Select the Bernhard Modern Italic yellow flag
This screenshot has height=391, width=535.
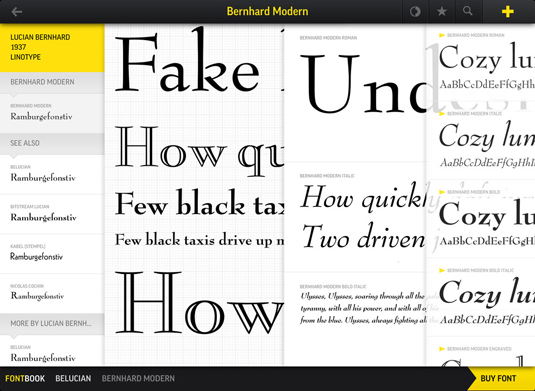point(442,114)
